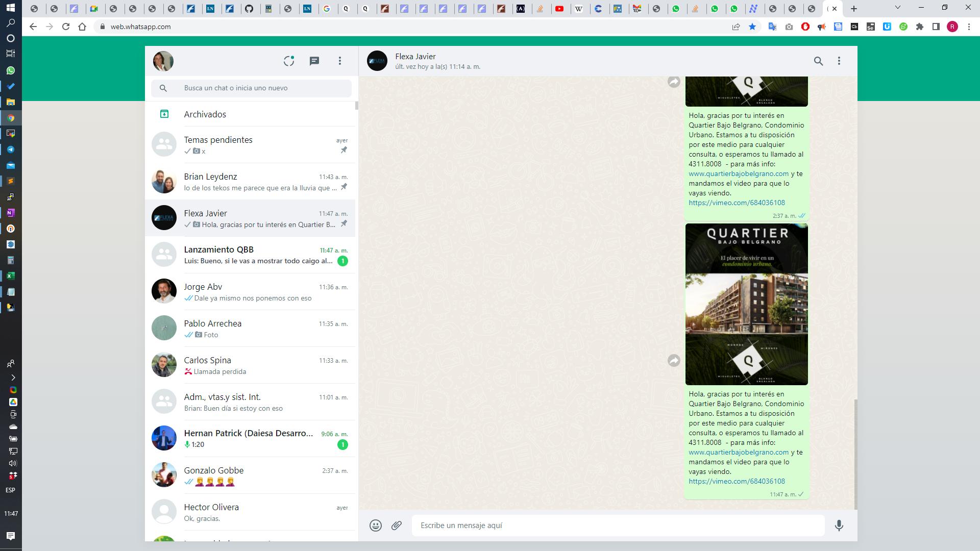Open the Hernan Patrick chat with voice note
Image resolution: width=980 pixels, height=551 pixels.
(x=250, y=439)
